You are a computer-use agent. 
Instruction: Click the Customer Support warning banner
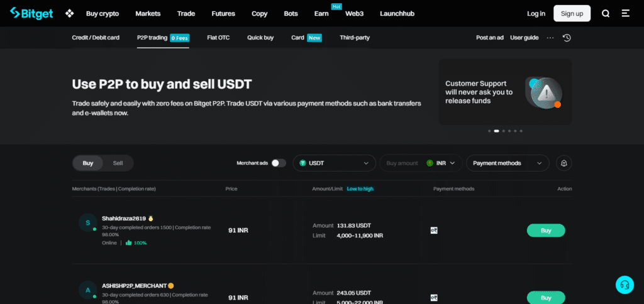pyautogui.click(x=505, y=92)
